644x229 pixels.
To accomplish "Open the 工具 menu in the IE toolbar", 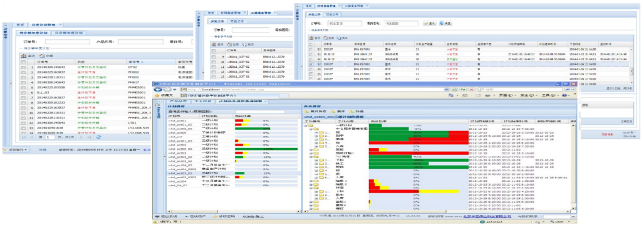I will (x=549, y=95).
